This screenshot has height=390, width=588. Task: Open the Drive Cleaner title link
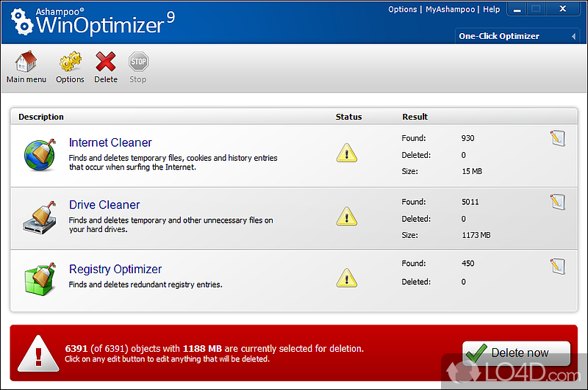[104, 205]
